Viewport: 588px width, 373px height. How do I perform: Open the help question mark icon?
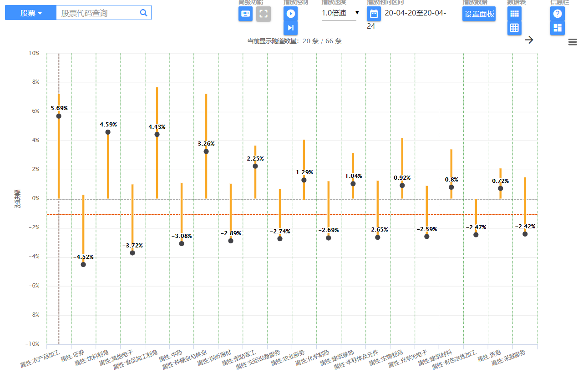point(557,14)
